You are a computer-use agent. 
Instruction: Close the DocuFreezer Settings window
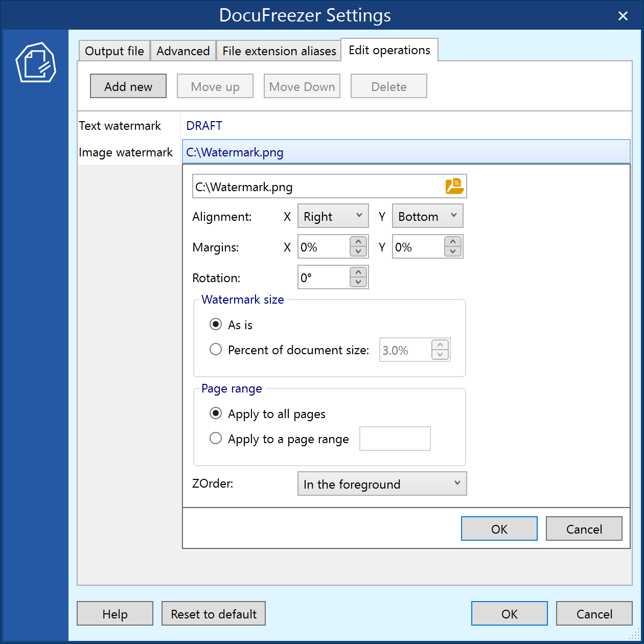[623, 16]
